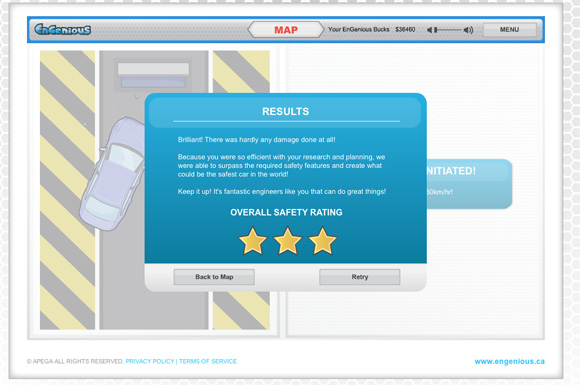The width and height of the screenshot is (580, 385).
Task: Click the crash barrier block above the car
Action: [x=153, y=75]
